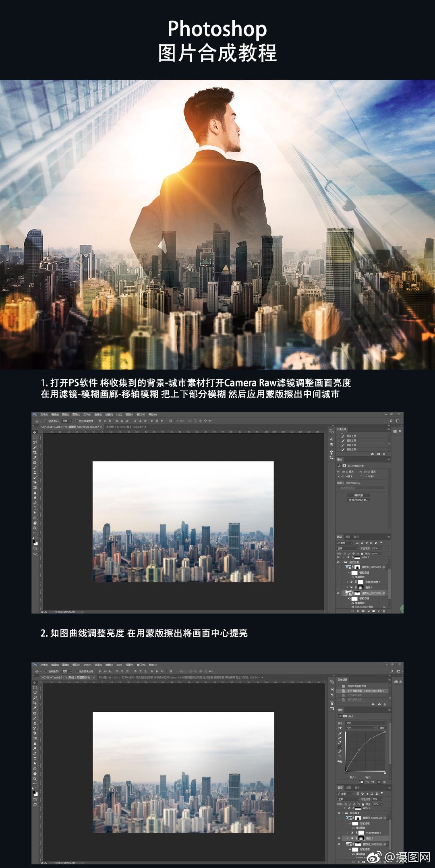Toggle 自动选择 checkbox in first screenshot

pos(46,421)
